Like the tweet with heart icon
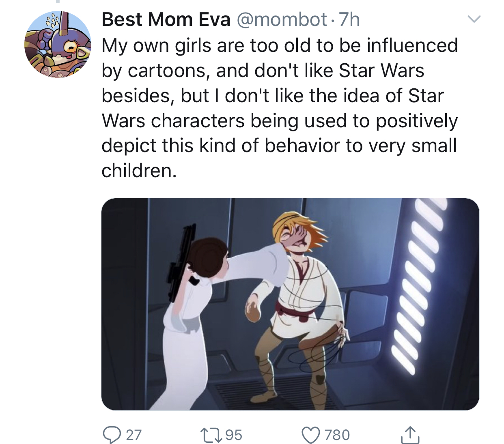Viewport: 504px width, 444px height. point(311,435)
